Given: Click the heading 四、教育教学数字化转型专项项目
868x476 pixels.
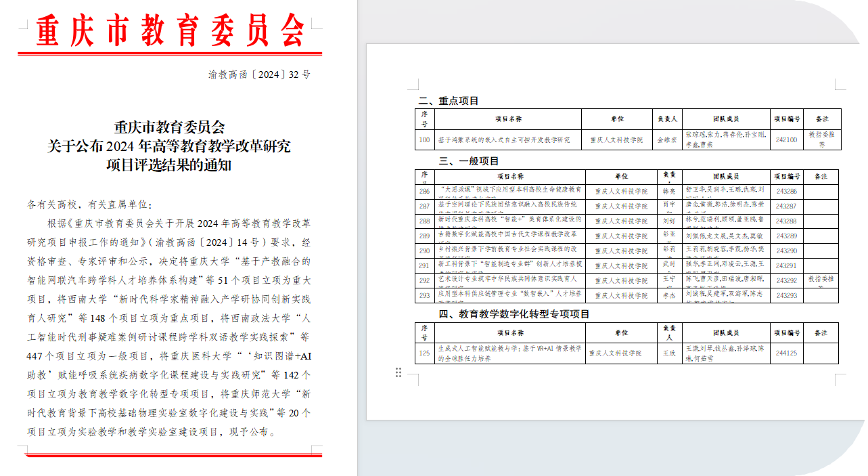Looking at the screenshot, I should tap(514, 314).
